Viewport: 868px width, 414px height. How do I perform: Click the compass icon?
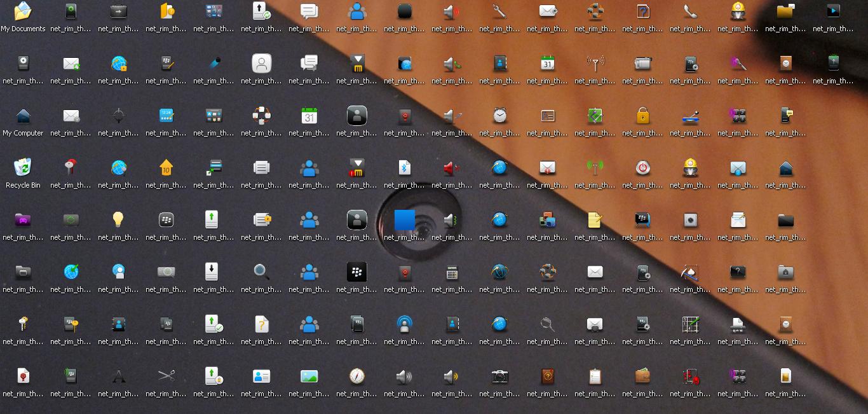pyautogui.click(x=356, y=376)
